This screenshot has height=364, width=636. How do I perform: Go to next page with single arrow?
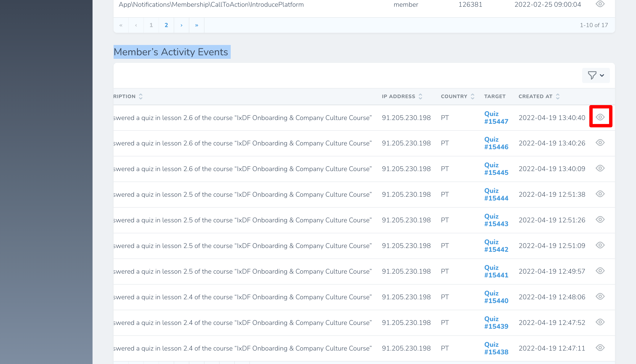(181, 25)
